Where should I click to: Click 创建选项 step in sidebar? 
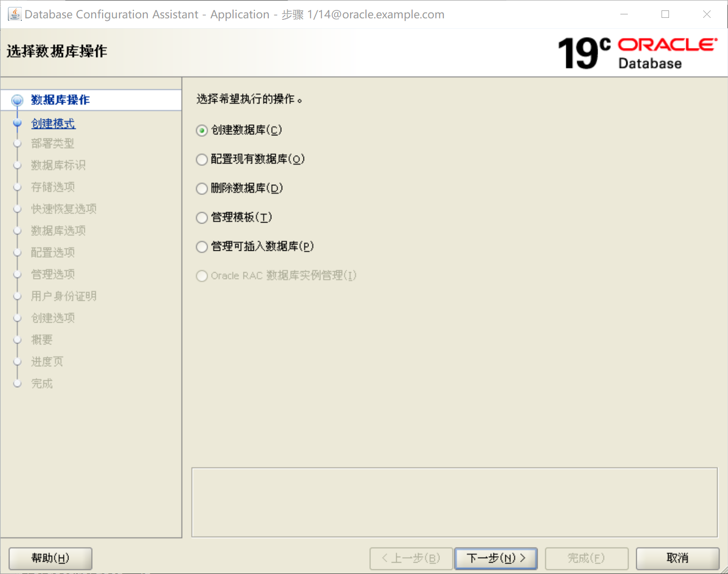click(x=53, y=318)
